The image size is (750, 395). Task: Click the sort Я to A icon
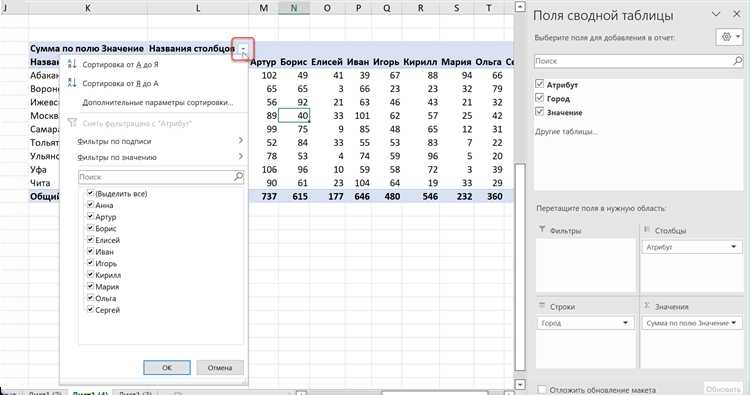pos(72,83)
